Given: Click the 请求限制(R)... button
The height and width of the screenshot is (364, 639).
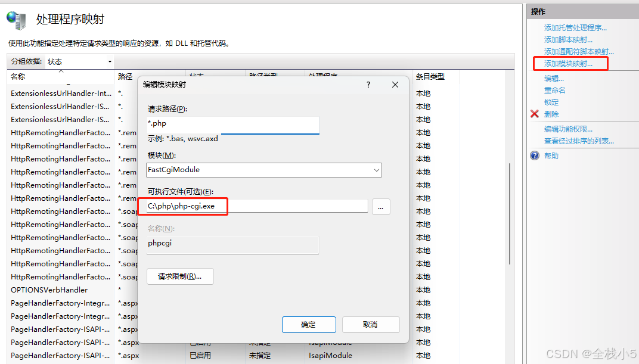Looking at the screenshot, I should click(180, 276).
